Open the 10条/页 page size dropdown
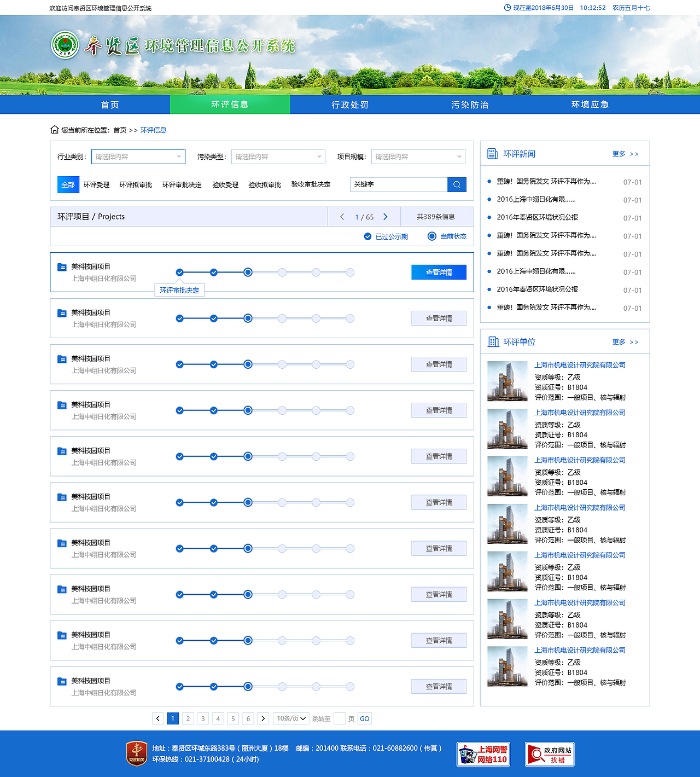 [x=291, y=718]
